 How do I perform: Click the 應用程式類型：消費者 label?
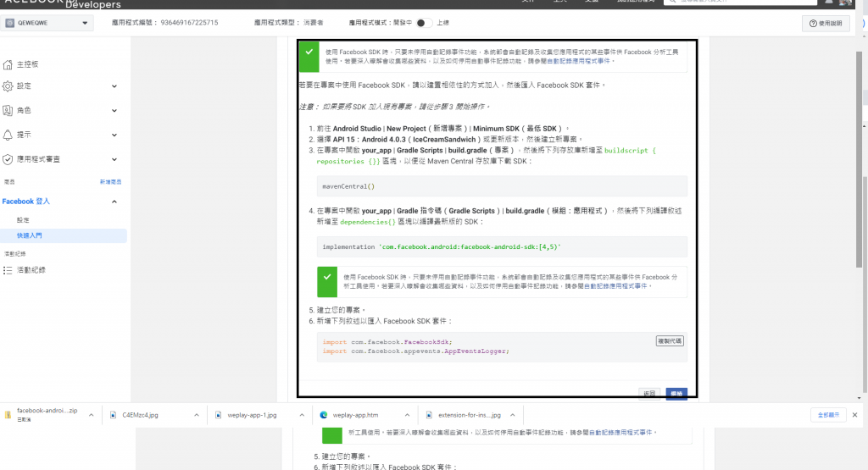click(288, 23)
